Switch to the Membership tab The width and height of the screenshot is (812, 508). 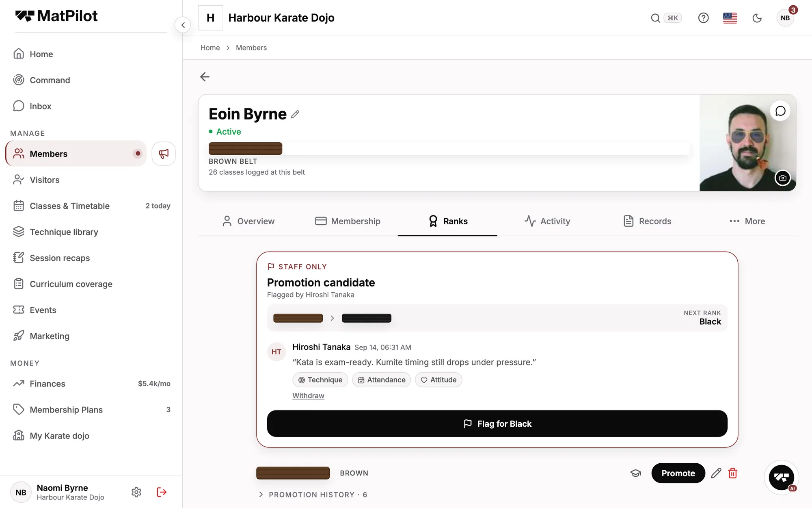pos(348,221)
